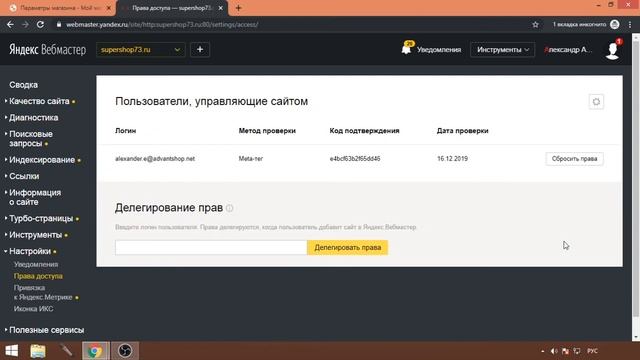
Task: Expand Диагностика in sidebar
Action: [x=33, y=118]
